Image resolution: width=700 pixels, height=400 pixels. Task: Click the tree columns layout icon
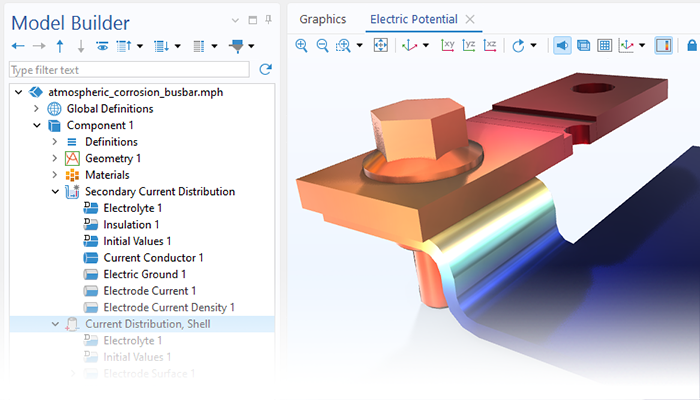tap(199, 46)
